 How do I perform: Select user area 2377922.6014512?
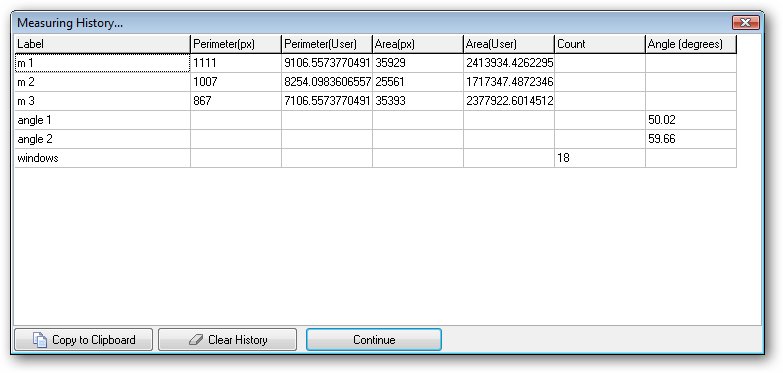coord(508,101)
